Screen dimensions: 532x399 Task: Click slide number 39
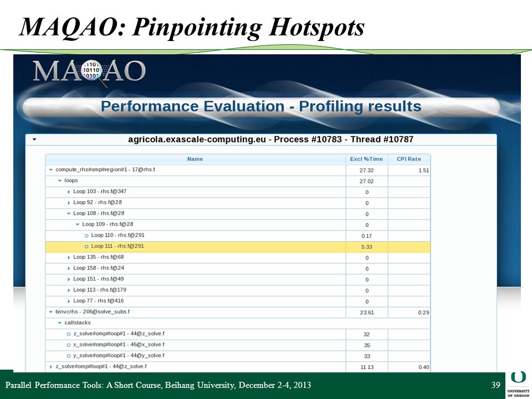pyautogui.click(x=495, y=385)
